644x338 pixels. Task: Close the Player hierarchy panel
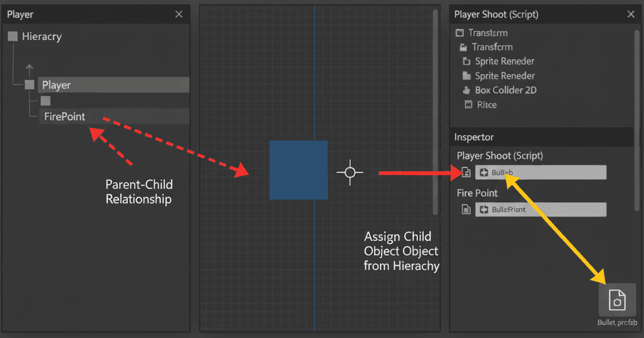pyautogui.click(x=179, y=14)
